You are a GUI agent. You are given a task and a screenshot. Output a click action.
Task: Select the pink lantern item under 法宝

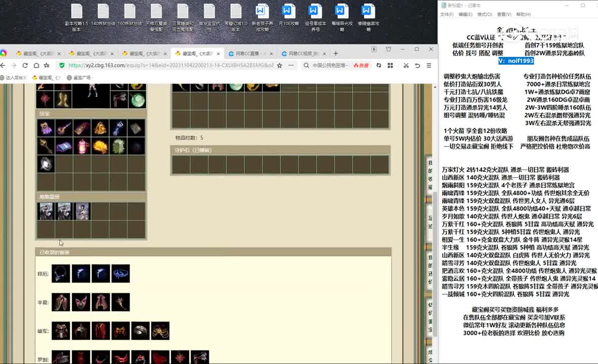[x=82, y=147]
